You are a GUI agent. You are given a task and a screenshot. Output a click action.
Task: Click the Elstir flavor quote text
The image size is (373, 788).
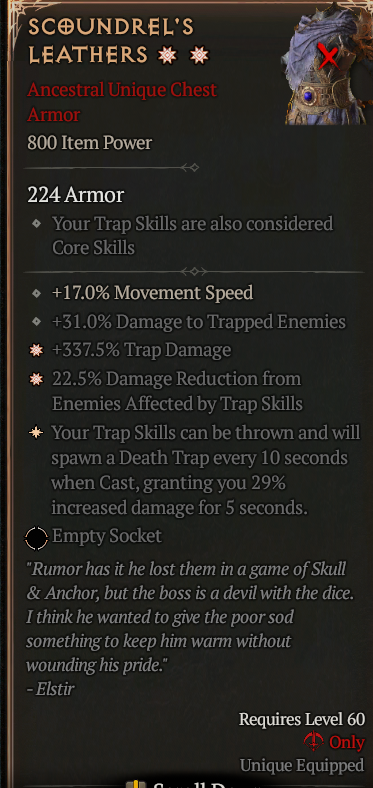click(190, 629)
